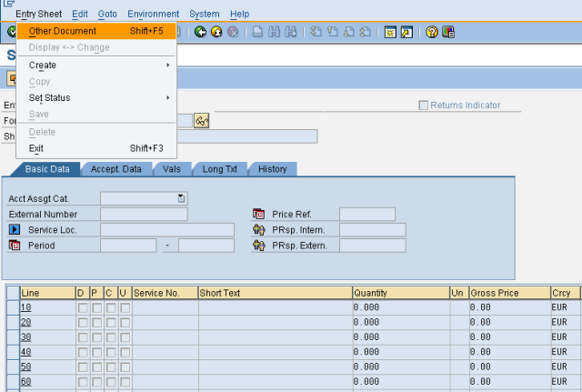This screenshot has width=582, height=392.
Task: Click the Help question mark icon
Action: coord(431,32)
